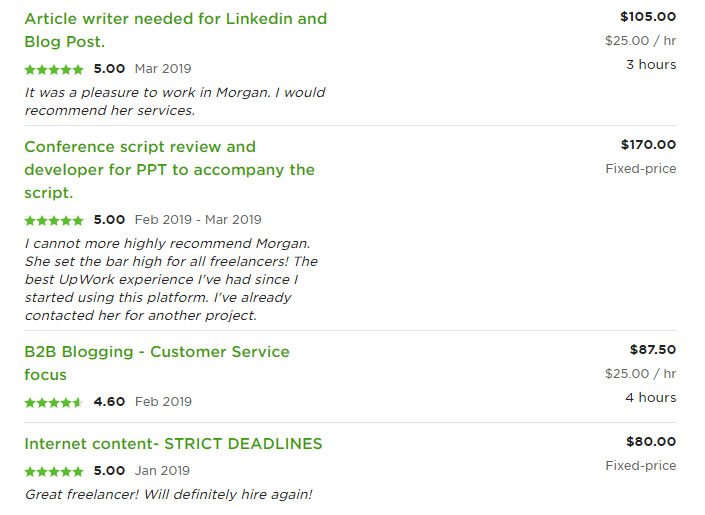
Task: Open Internet content- STRICT DEADLINES job
Action: (173, 443)
